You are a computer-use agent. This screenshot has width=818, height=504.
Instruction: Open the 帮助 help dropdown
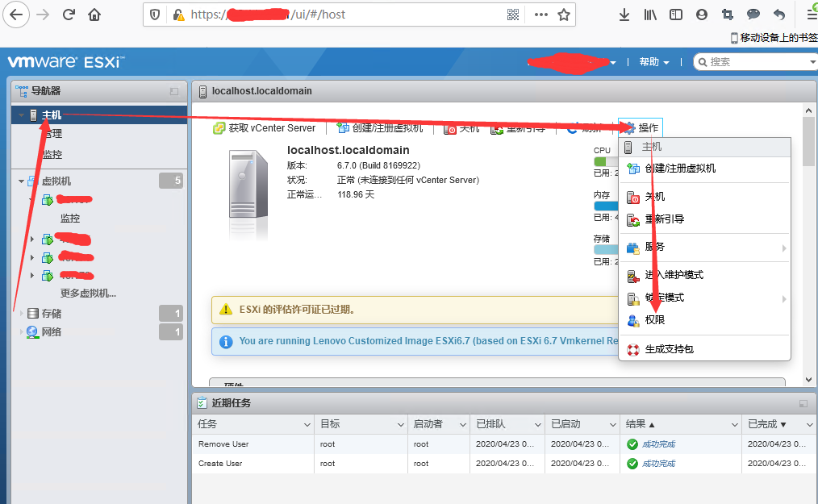tap(654, 62)
